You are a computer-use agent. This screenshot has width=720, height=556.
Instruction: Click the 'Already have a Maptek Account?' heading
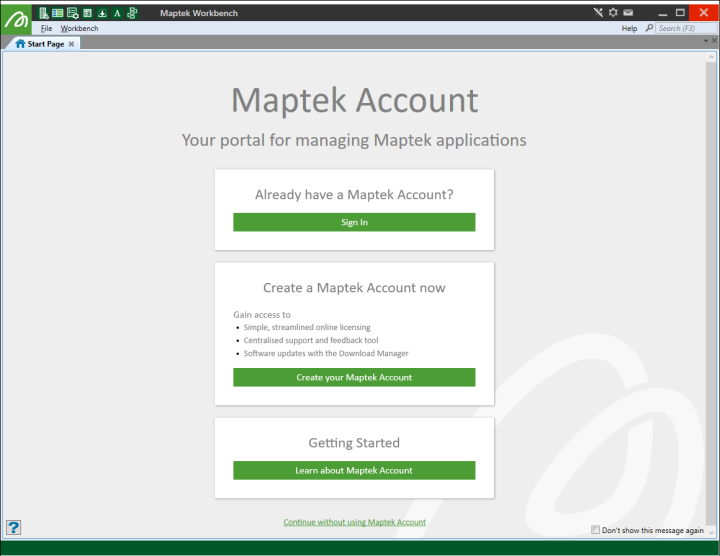354,195
